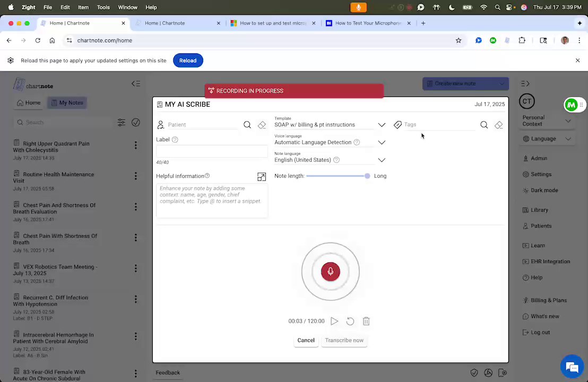Open the browser extensions puzzle icon
This screenshot has width=588, height=382.
(x=522, y=40)
